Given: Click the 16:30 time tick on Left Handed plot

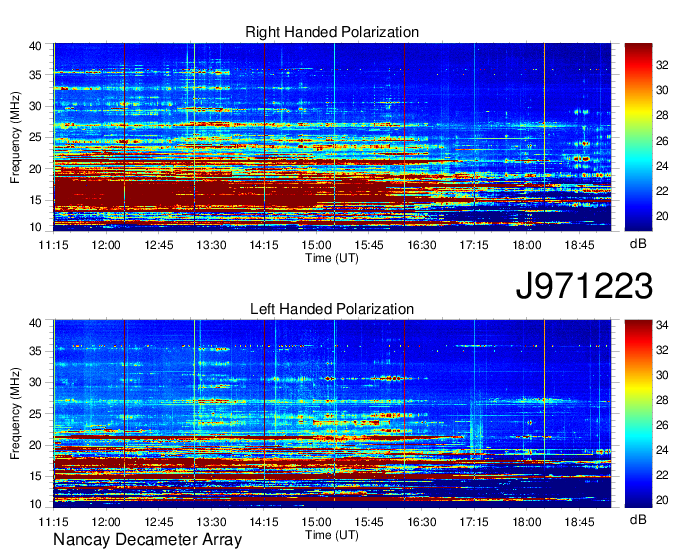Looking at the screenshot, I should (x=422, y=522).
